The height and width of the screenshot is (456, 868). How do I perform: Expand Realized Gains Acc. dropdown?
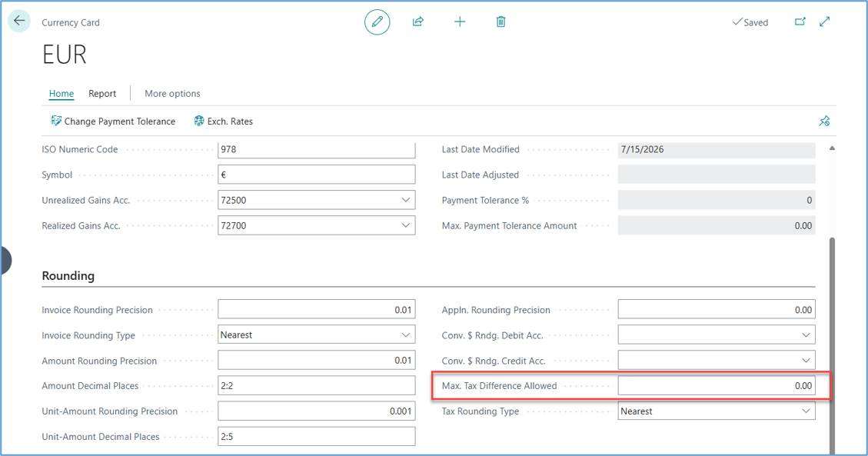pyautogui.click(x=406, y=225)
